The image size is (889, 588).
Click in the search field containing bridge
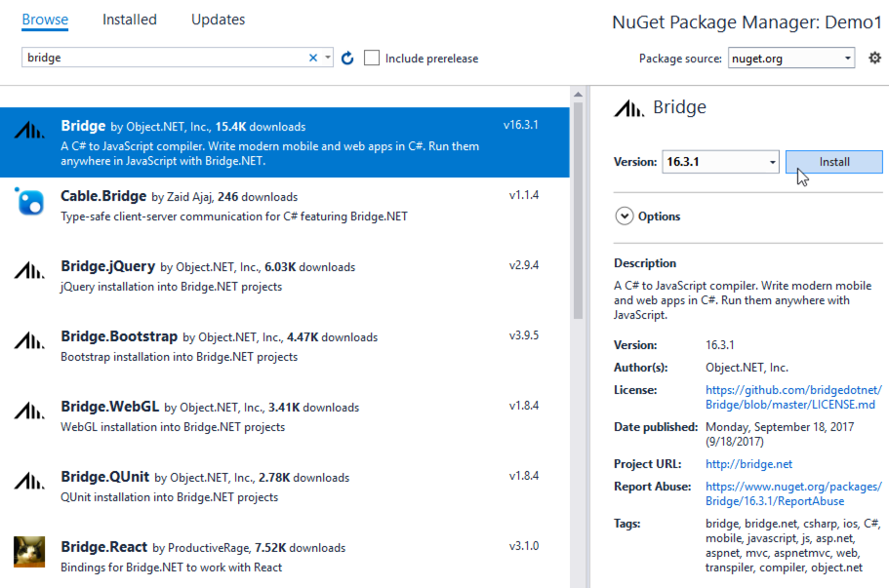pos(164,58)
